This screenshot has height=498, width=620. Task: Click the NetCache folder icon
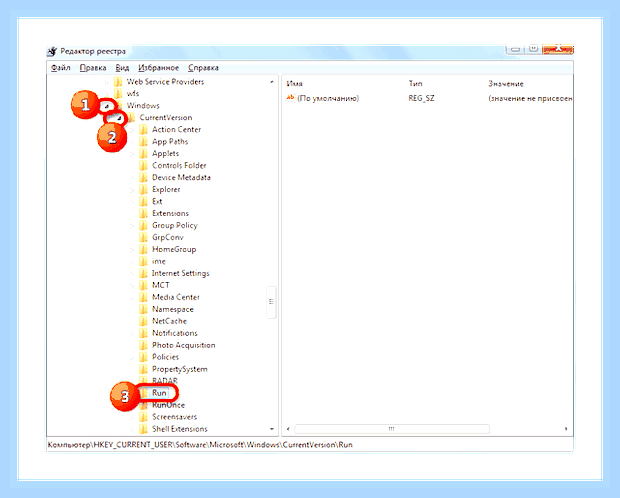143,321
